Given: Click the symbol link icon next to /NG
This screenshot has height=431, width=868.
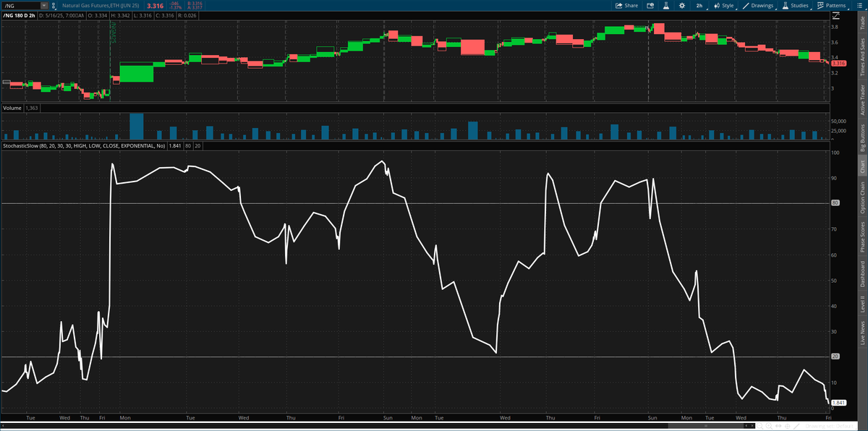Looking at the screenshot, I should click(x=54, y=5).
